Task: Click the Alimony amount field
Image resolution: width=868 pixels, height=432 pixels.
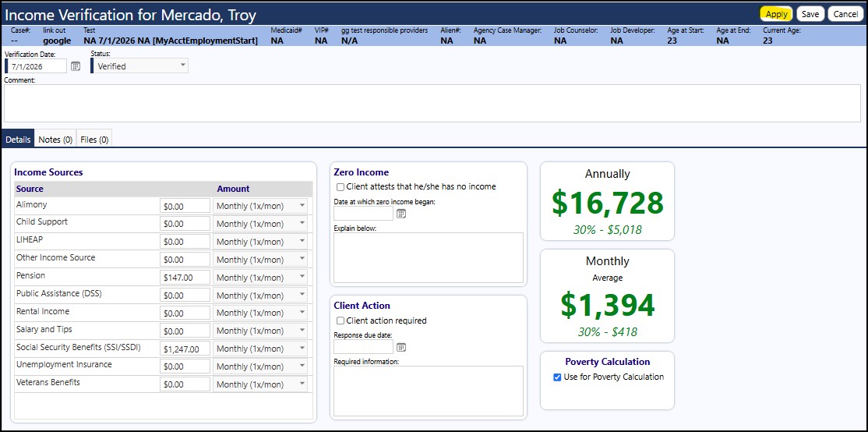Action: point(185,206)
